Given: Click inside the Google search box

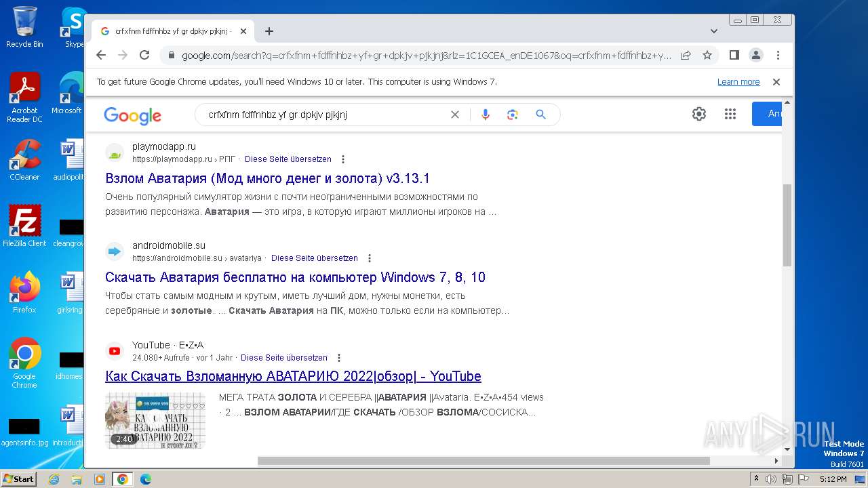Looking at the screenshot, I should pyautogui.click(x=325, y=115).
